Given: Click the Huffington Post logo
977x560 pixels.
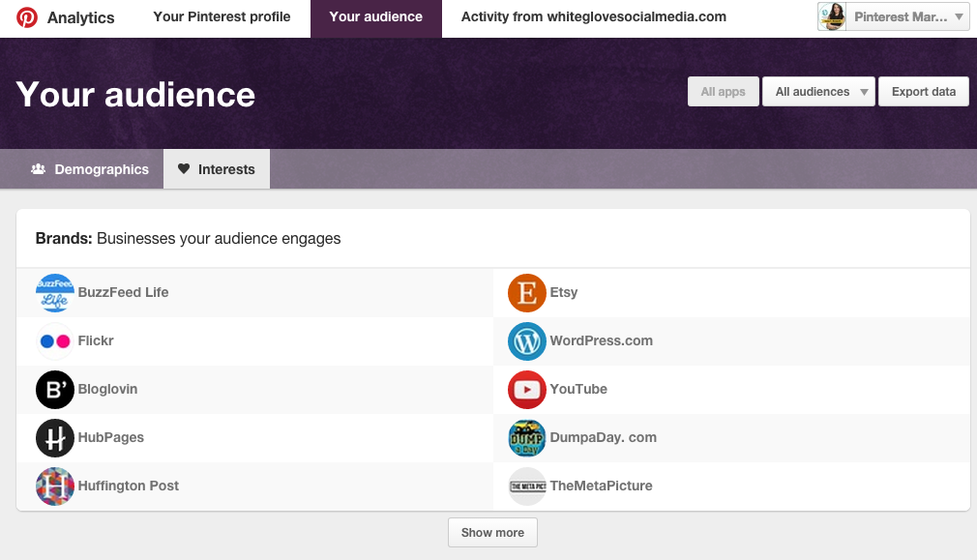Looking at the screenshot, I should click(55, 486).
